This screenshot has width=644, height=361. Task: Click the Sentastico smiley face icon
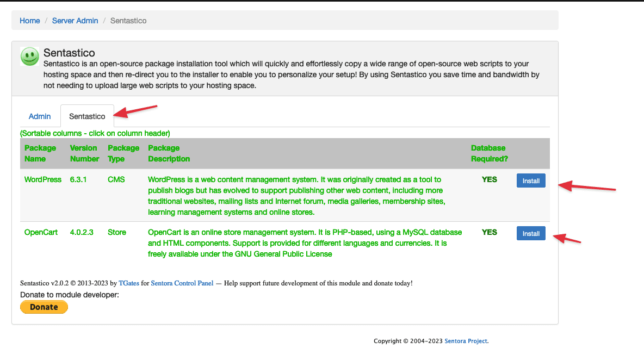pos(29,56)
